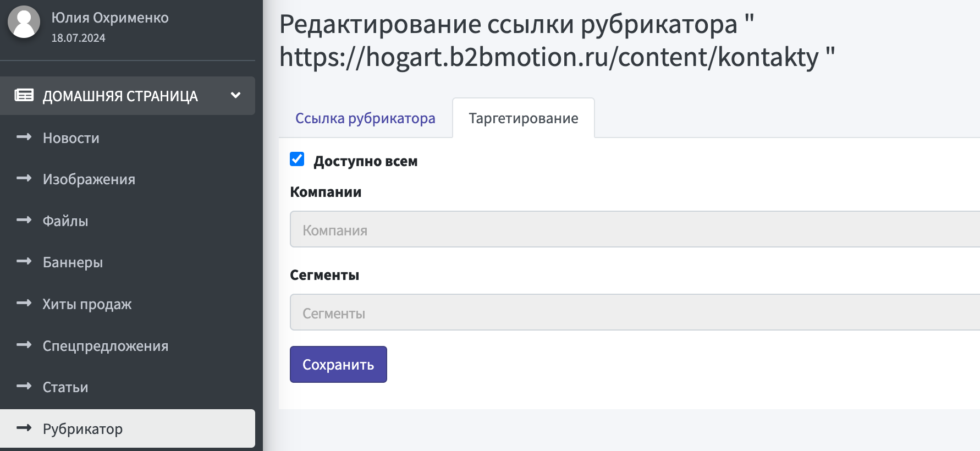Click the arrow icon beside Файлы
This screenshot has width=980, height=451.
pyautogui.click(x=24, y=220)
